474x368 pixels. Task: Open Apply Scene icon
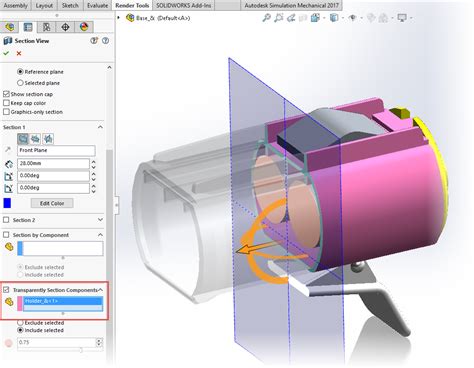(x=383, y=18)
